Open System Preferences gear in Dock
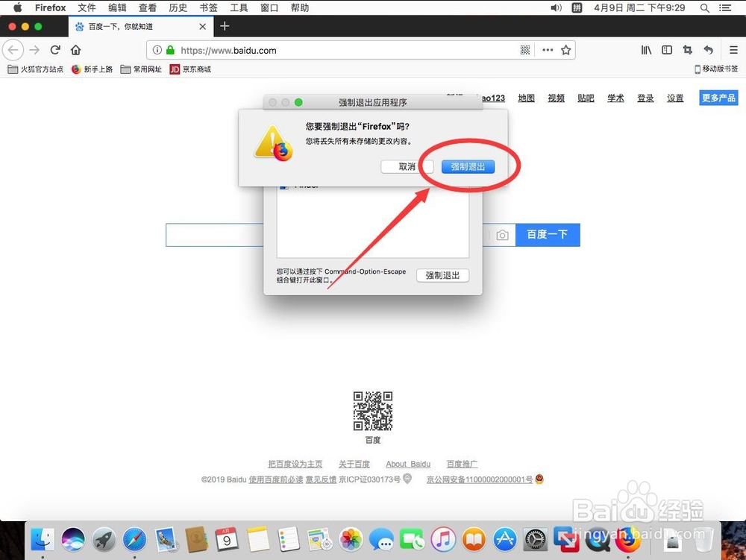Image resolution: width=746 pixels, height=560 pixels. 536,540
